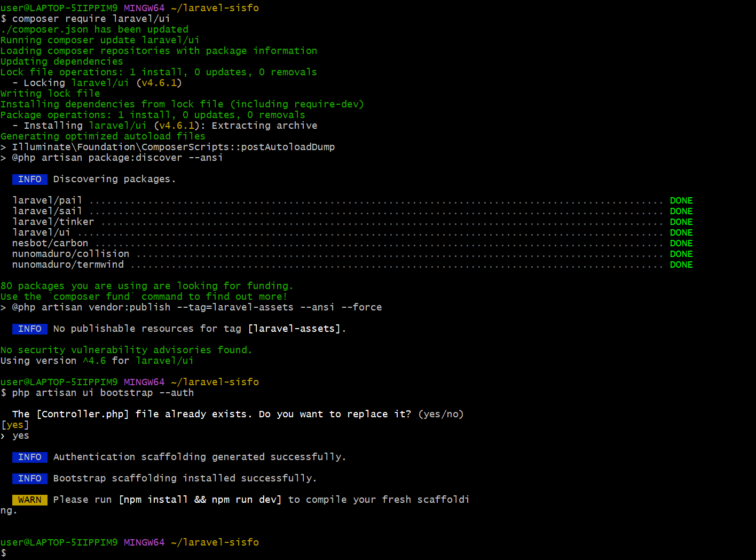Click the typed yes answer after the arrow
The width and height of the screenshot is (756, 560).
tap(20, 435)
